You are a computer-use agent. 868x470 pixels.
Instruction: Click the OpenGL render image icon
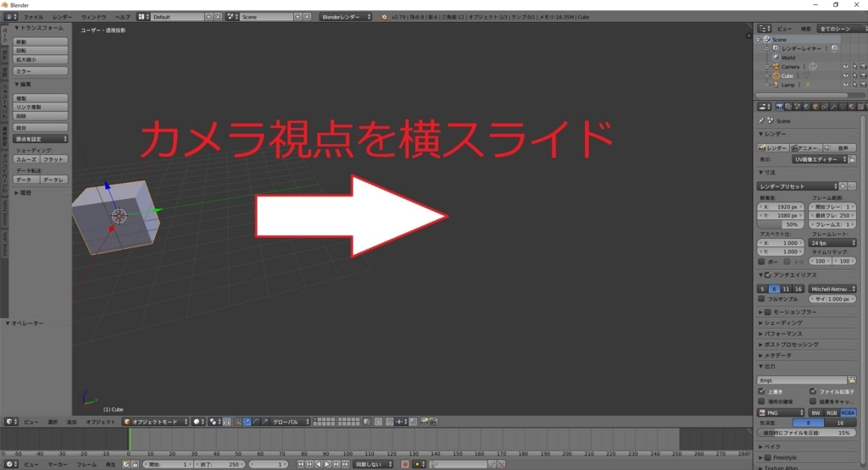tap(425, 422)
